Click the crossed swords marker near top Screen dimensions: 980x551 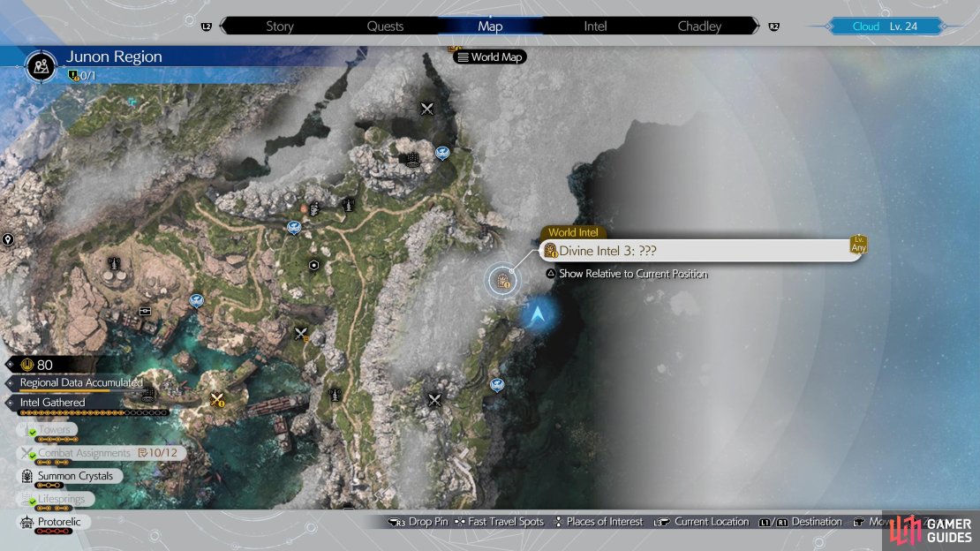(x=427, y=109)
